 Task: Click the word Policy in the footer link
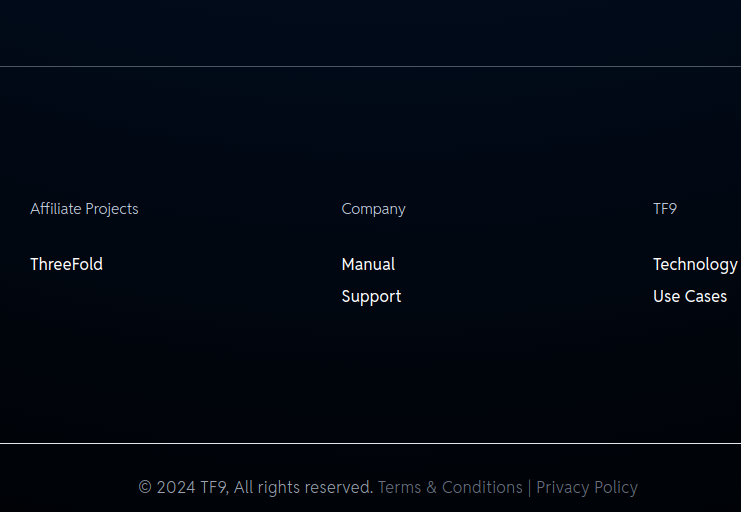pyautogui.click(x=614, y=487)
